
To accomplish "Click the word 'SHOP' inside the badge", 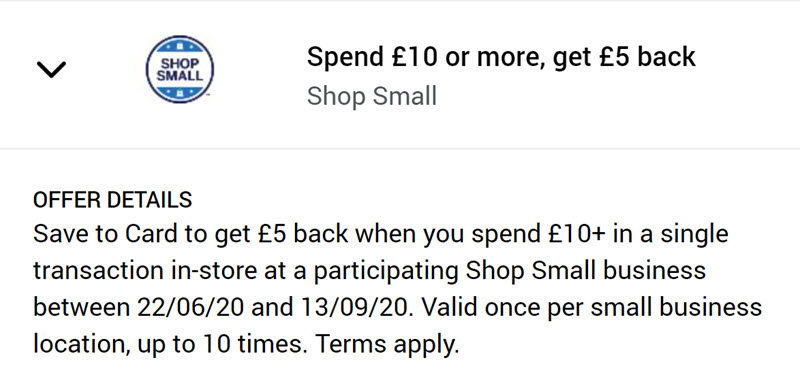I will coord(180,65).
